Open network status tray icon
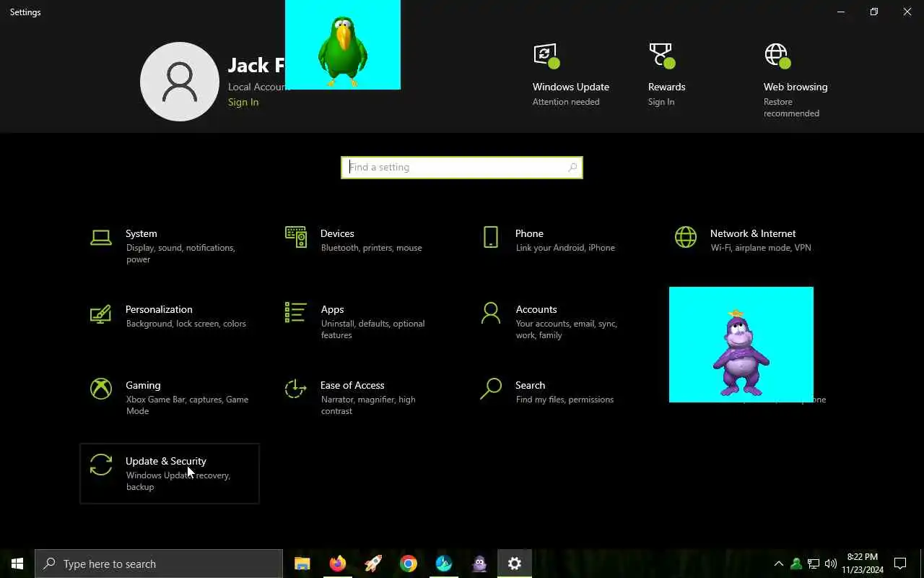Image resolution: width=924 pixels, height=578 pixels. coord(814,564)
